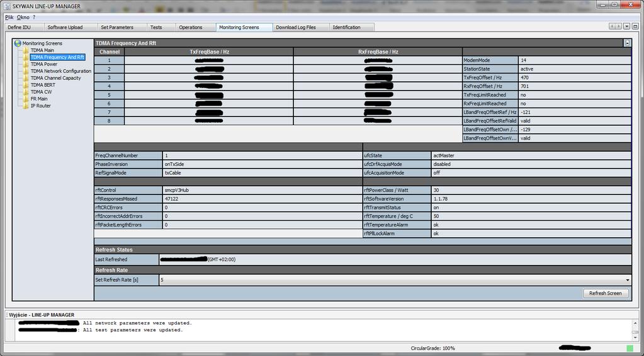Switch to the Define IDU tab
The height and width of the screenshot is (356, 644).
(23, 28)
